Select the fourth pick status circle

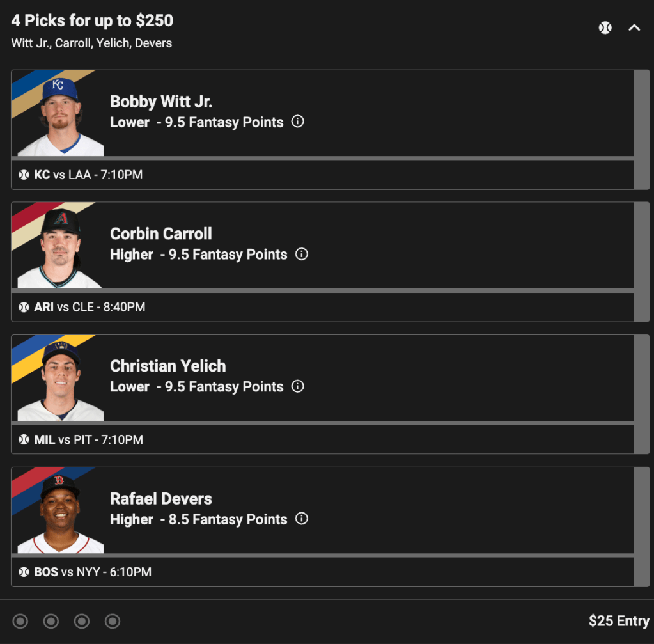click(113, 621)
